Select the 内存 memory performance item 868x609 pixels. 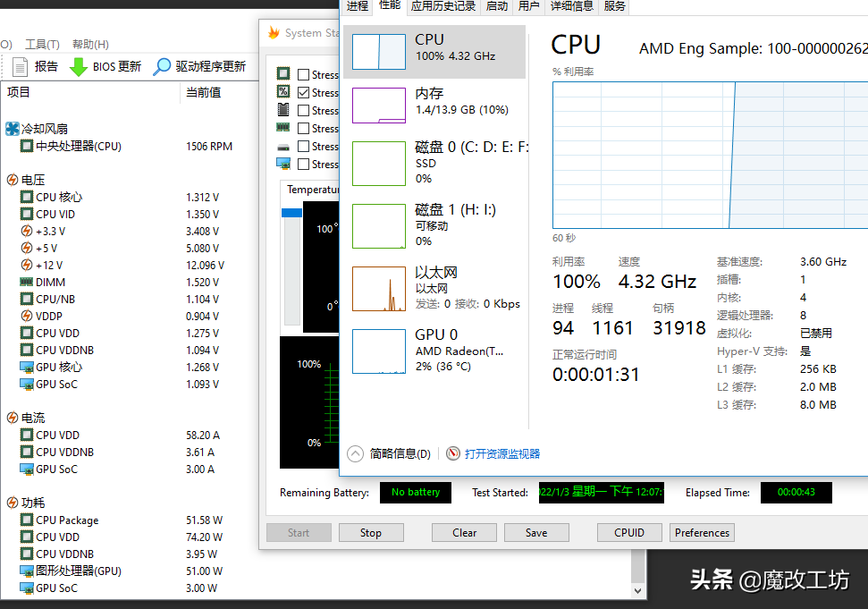(434, 106)
